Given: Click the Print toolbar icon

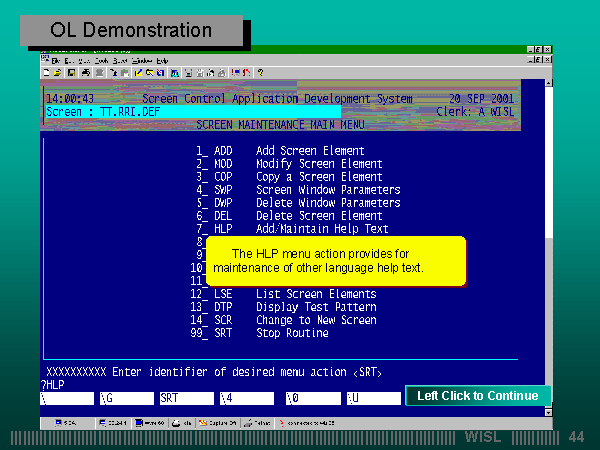Looking at the screenshot, I should click(x=86, y=72).
